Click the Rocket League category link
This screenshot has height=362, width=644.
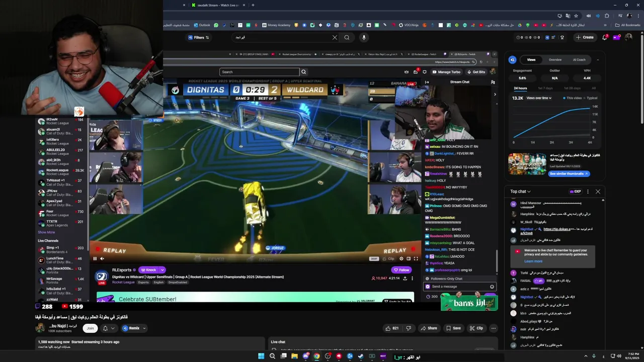coord(123,283)
